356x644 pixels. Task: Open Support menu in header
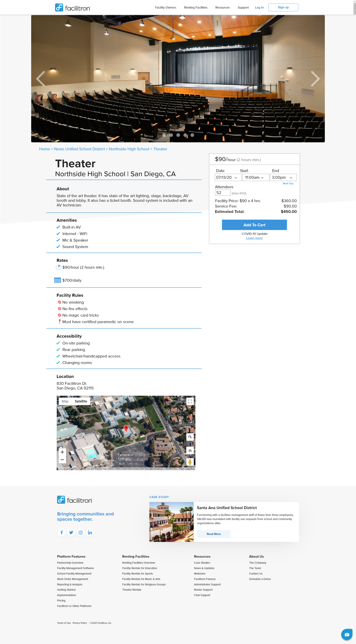[243, 7]
